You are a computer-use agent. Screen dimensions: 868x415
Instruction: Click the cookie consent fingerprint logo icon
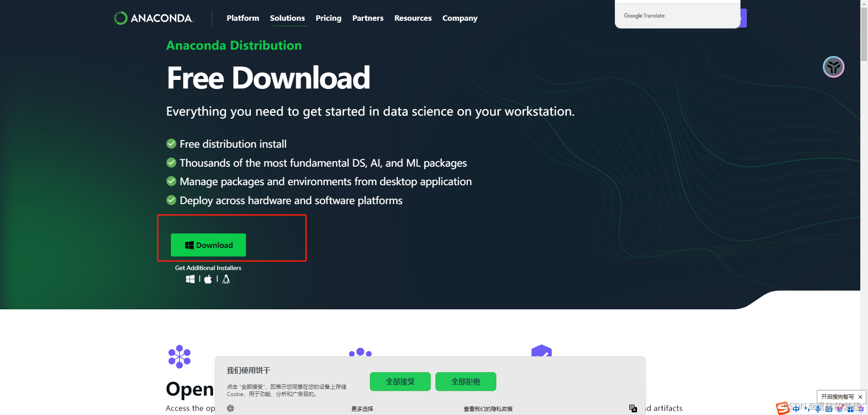click(x=231, y=408)
